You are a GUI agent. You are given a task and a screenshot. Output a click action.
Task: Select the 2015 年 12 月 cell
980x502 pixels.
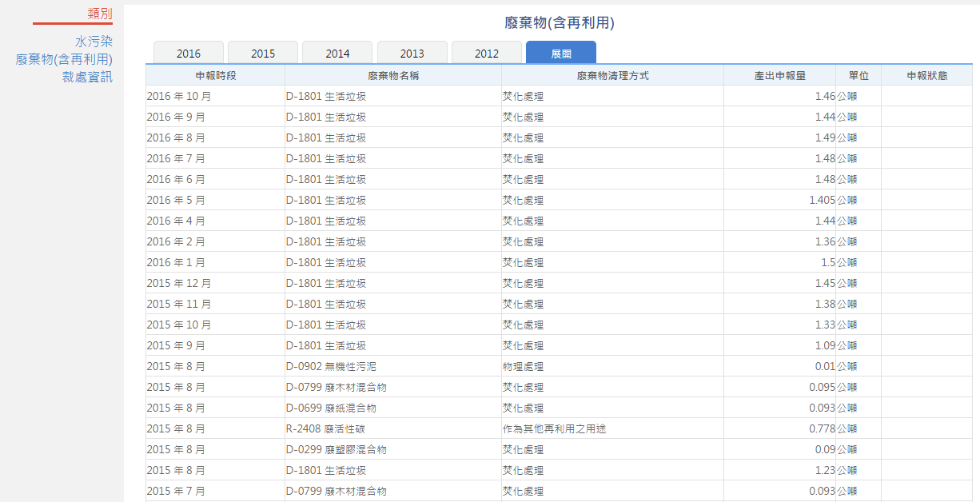(x=215, y=283)
